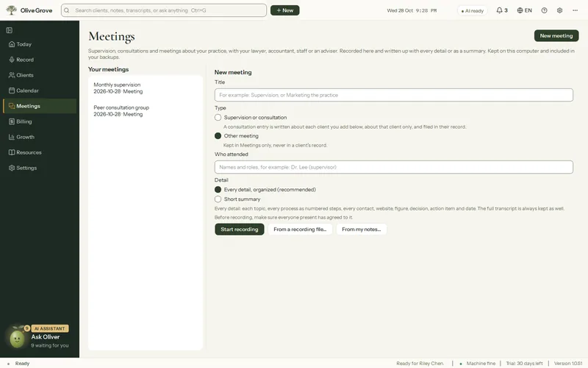Choose Short summary detail option
The width and height of the screenshot is (588, 368).
click(218, 199)
